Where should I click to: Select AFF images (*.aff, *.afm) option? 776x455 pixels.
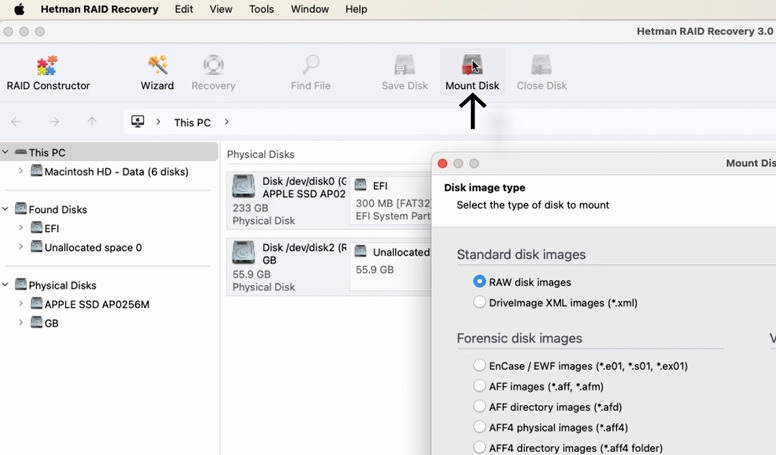pos(479,386)
